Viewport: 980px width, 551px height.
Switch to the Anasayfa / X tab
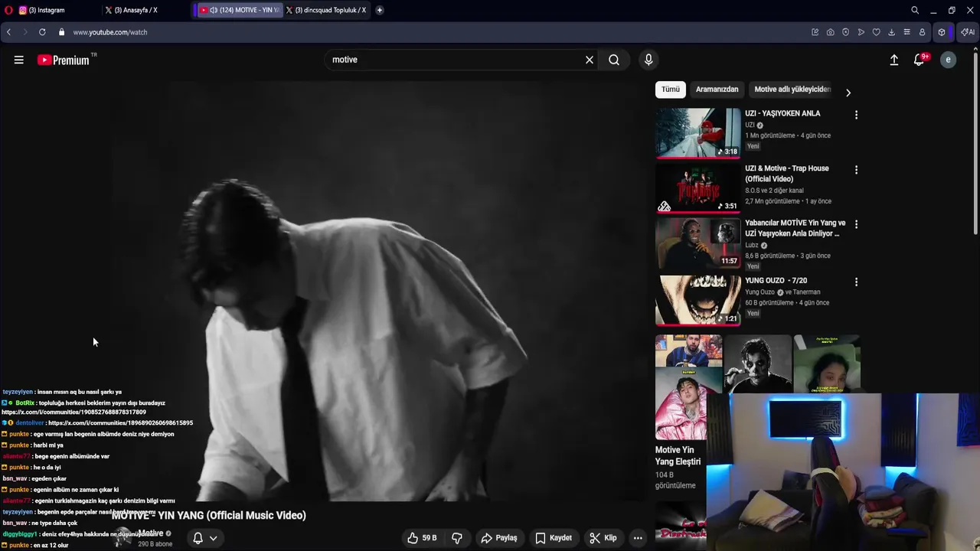[145, 10]
